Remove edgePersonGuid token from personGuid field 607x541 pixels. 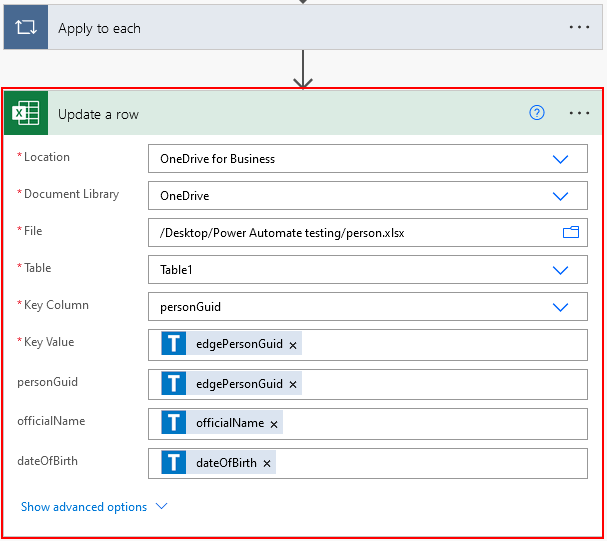[293, 385]
